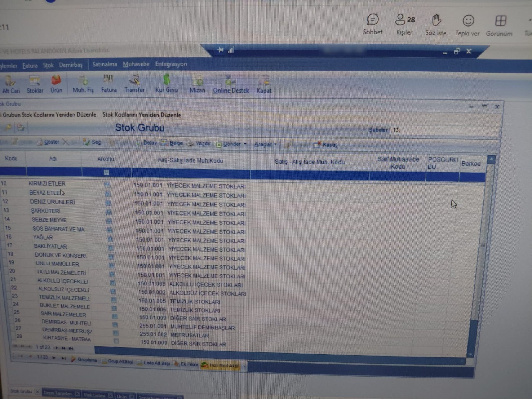Click the Grup AltBilgi footer button
The width and height of the screenshot is (532, 399).
tap(117, 361)
